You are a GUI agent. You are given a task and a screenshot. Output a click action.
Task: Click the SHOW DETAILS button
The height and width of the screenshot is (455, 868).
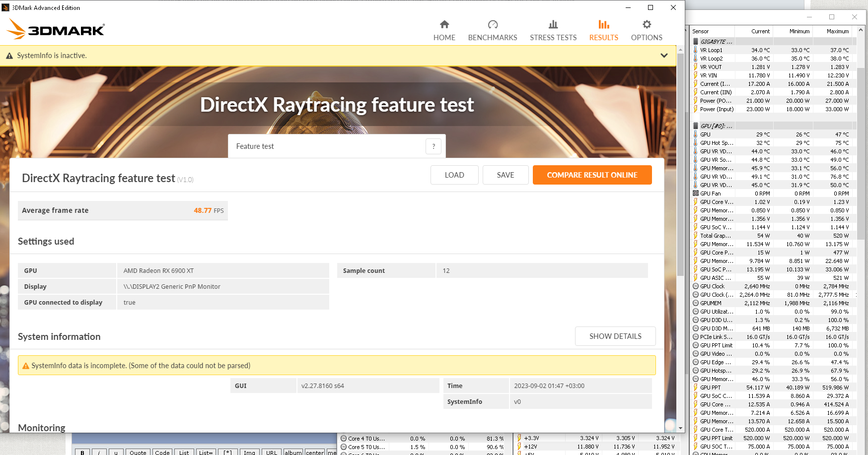click(615, 336)
